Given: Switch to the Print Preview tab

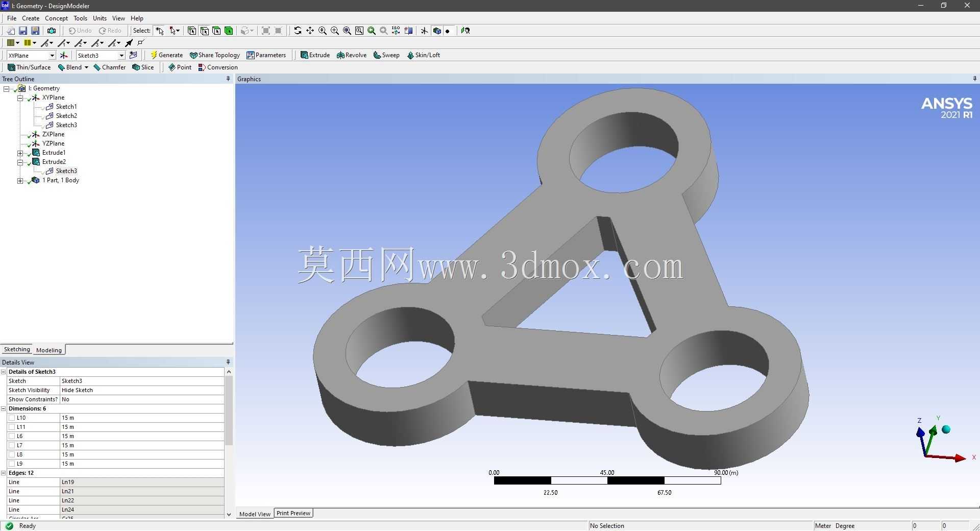Looking at the screenshot, I should click(293, 513).
